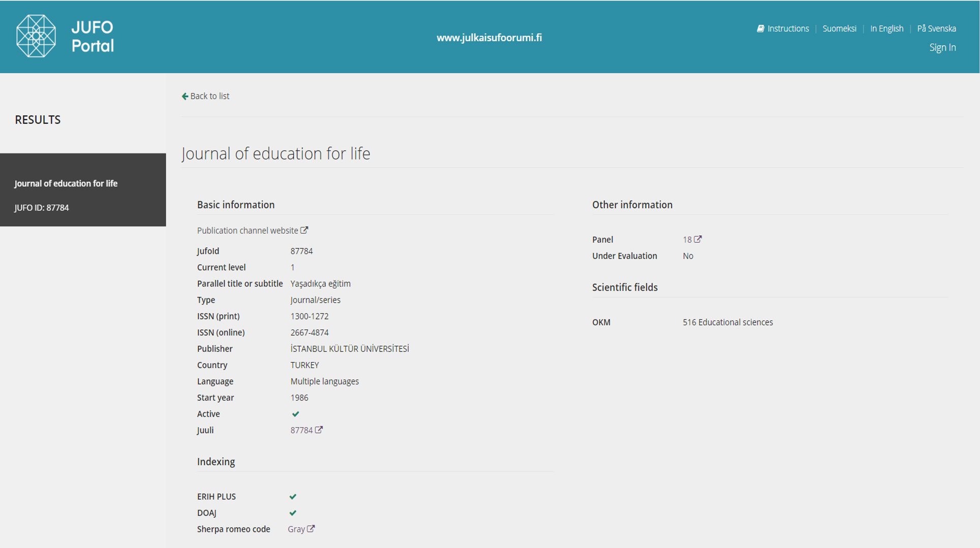Switch language to På Svenska

936,28
